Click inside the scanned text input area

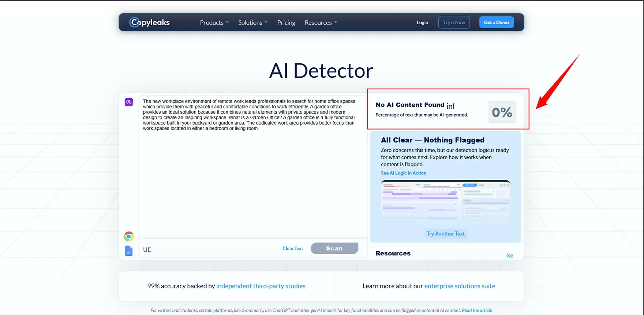pyautogui.click(x=252, y=176)
